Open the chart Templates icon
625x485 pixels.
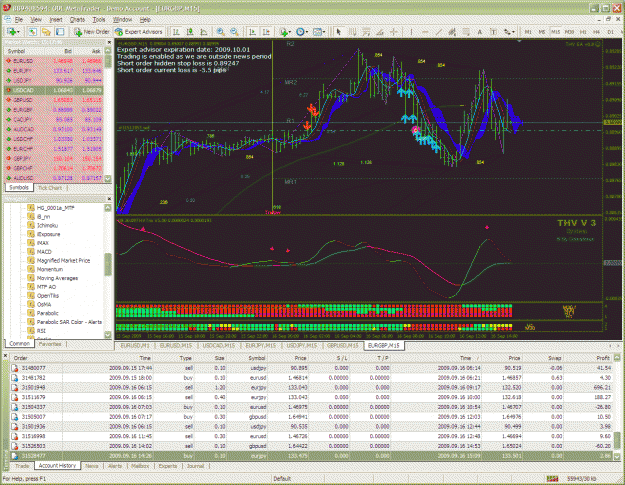point(317,32)
